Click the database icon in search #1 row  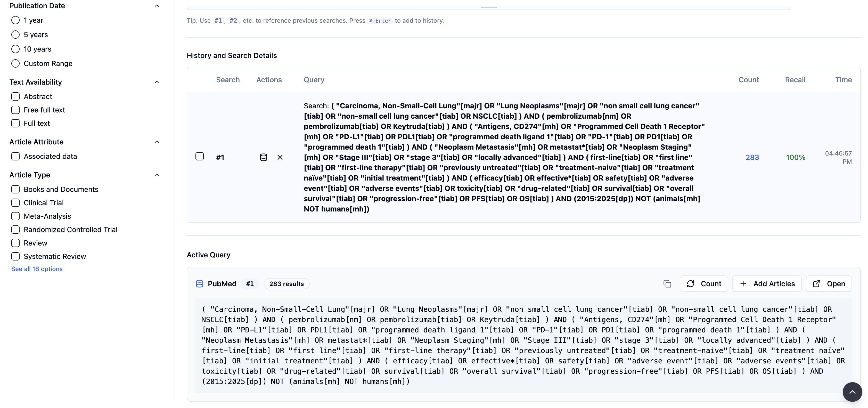pyautogui.click(x=263, y=157)
